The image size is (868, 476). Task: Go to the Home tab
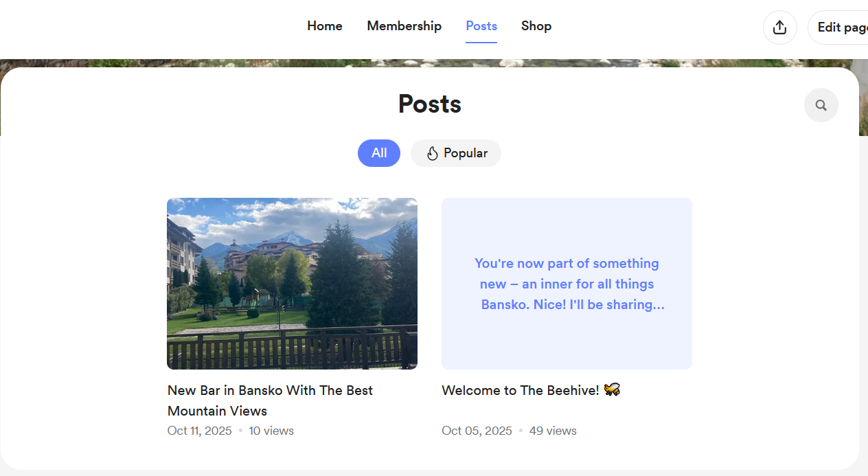tap(325, 26)
